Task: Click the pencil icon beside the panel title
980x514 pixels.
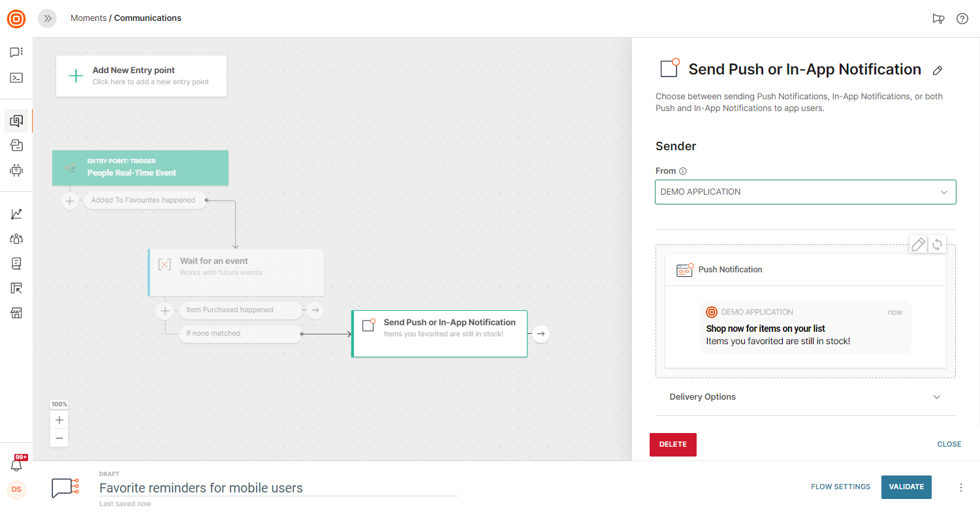Action: (x=938, y=71)
